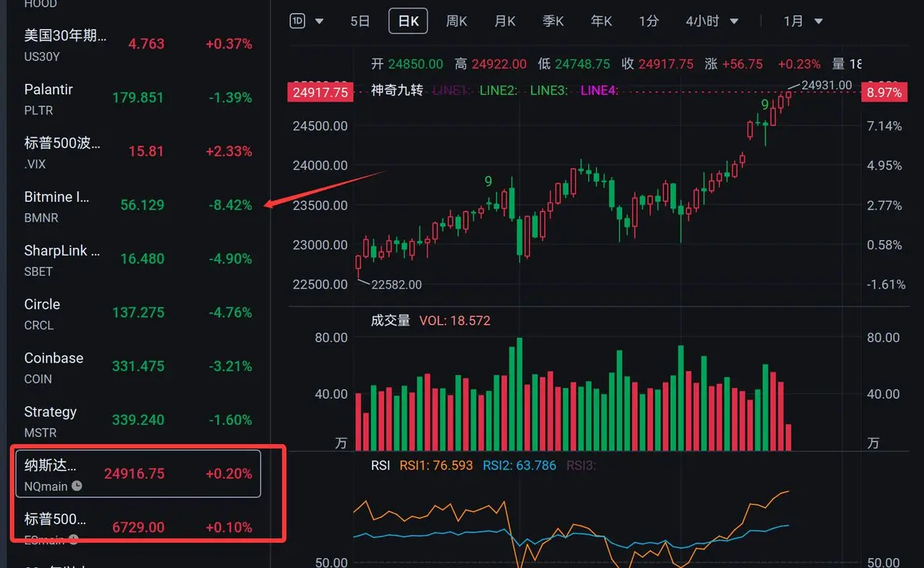Screen dimensions: 924x568
Task: Choose the 1分 one-minute chart tab
Action: pyautogui.click(x=648, y=22)
